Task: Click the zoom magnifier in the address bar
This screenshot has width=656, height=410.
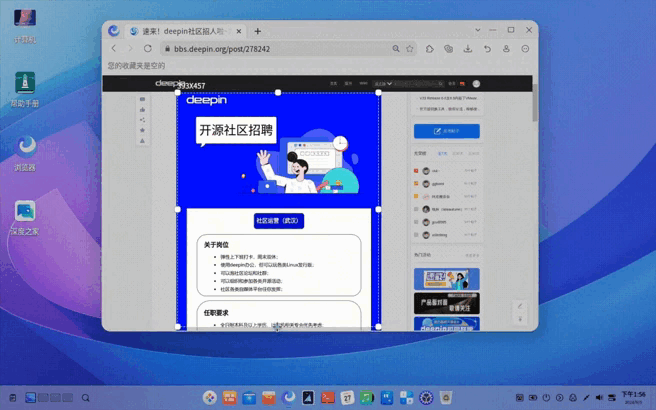Action: 396,49
